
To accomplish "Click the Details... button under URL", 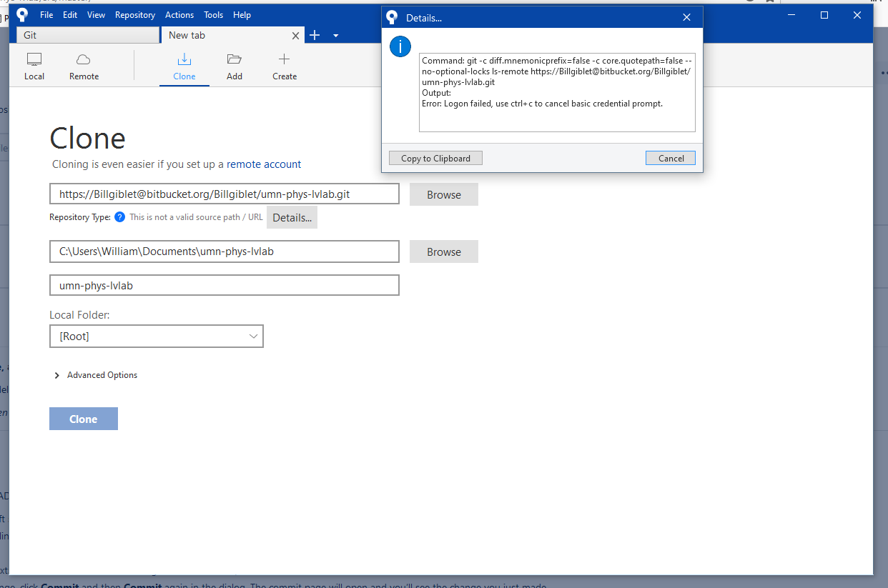I will (x=292, y=218).
